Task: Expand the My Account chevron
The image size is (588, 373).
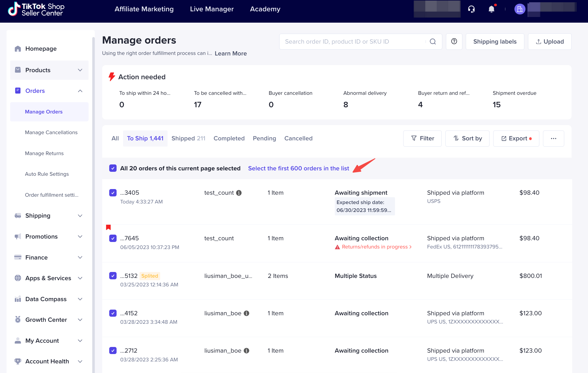Action: 80,341
